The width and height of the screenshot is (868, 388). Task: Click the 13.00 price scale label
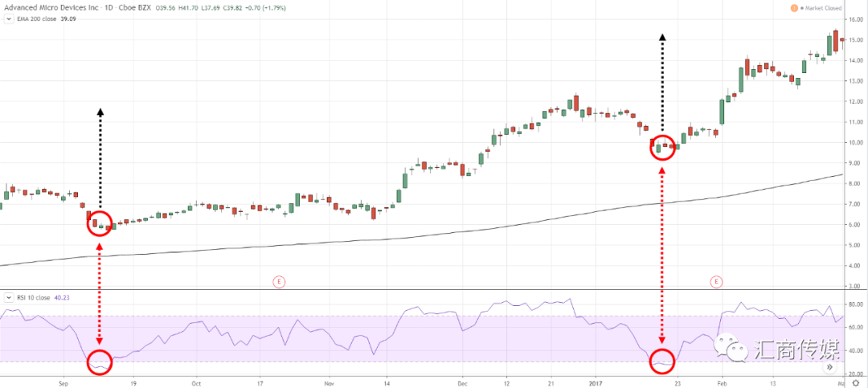(x=854, y=81)
